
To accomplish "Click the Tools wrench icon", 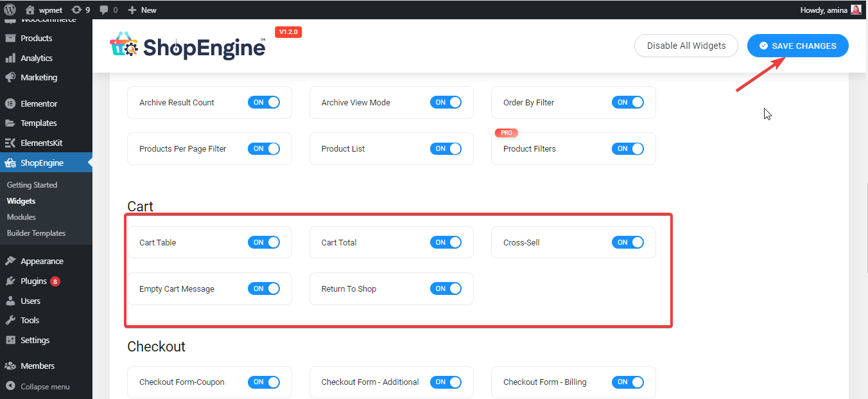I will pos(10,320).
